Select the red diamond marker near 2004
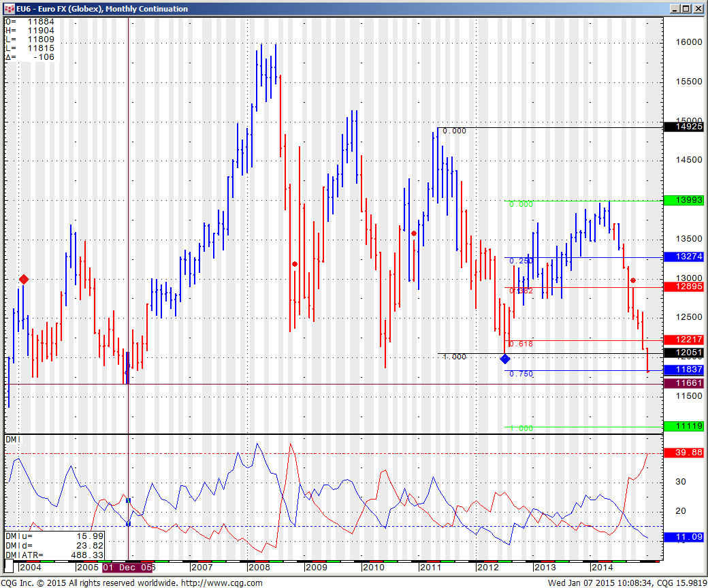This screenshot has width=708, height=588. pos(24,279)
